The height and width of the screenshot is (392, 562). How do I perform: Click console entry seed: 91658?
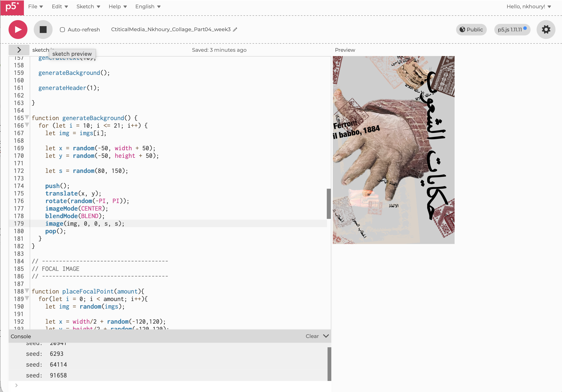[x=47, y=375]
